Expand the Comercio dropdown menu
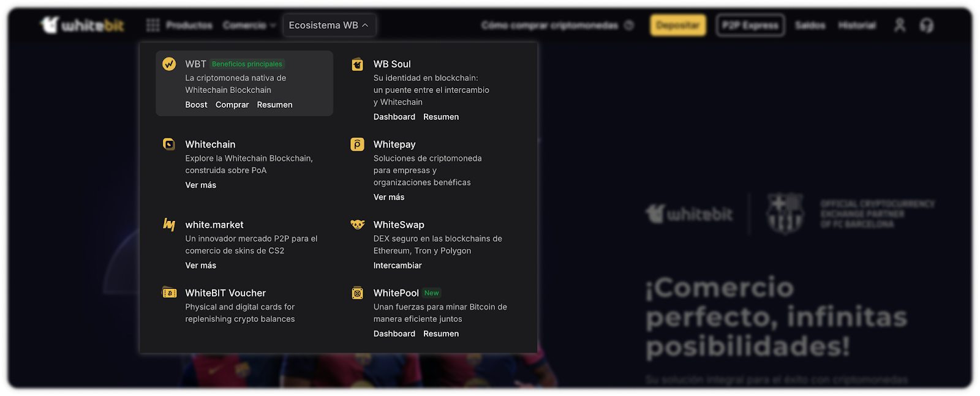 tap(249, 25)
